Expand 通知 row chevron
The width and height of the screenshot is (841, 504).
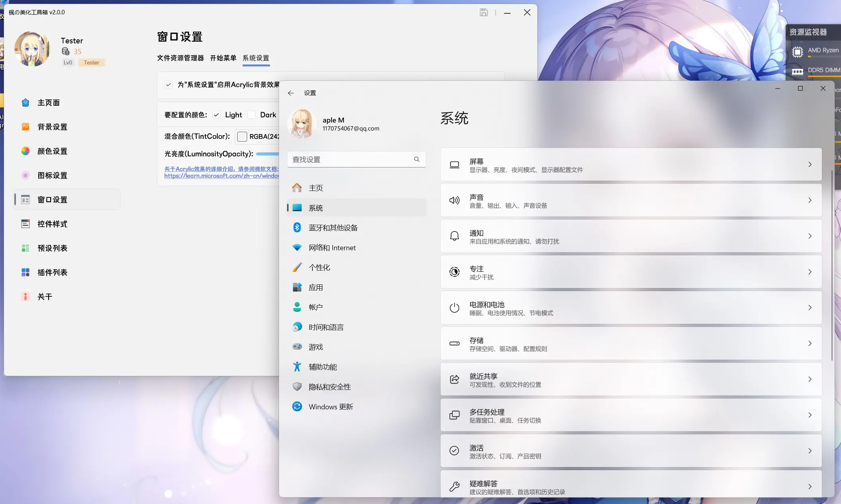[810, 236]
